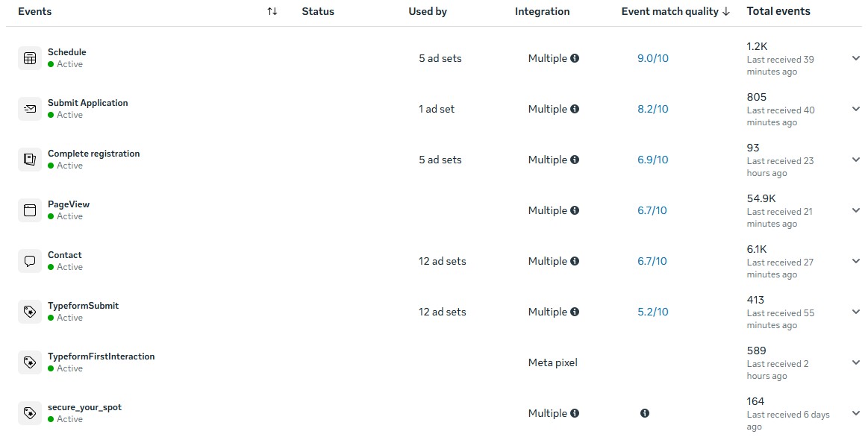
Task: Click the TypeformSubmit tag icon
Action: click(x=30, y=312)
